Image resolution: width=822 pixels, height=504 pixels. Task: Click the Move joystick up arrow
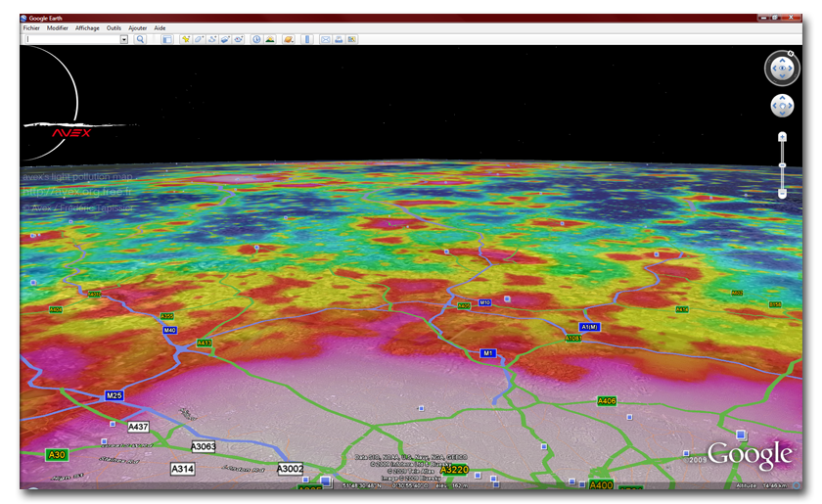coord(782,99)
